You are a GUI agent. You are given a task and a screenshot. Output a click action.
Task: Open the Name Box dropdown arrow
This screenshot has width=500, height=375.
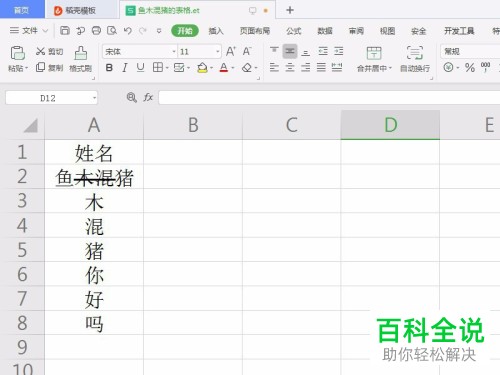tap(94, 98)
